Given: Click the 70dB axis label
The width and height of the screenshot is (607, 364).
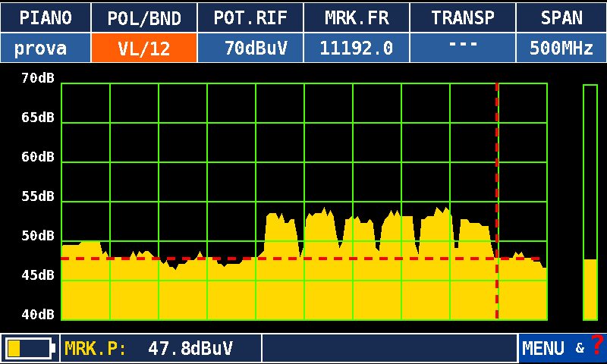Looking at the screenshot, I should point(38,78).
